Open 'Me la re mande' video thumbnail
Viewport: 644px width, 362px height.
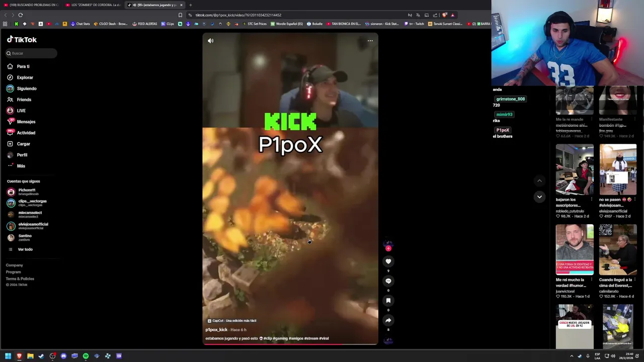pyautogui.click(x=575, y=101)
